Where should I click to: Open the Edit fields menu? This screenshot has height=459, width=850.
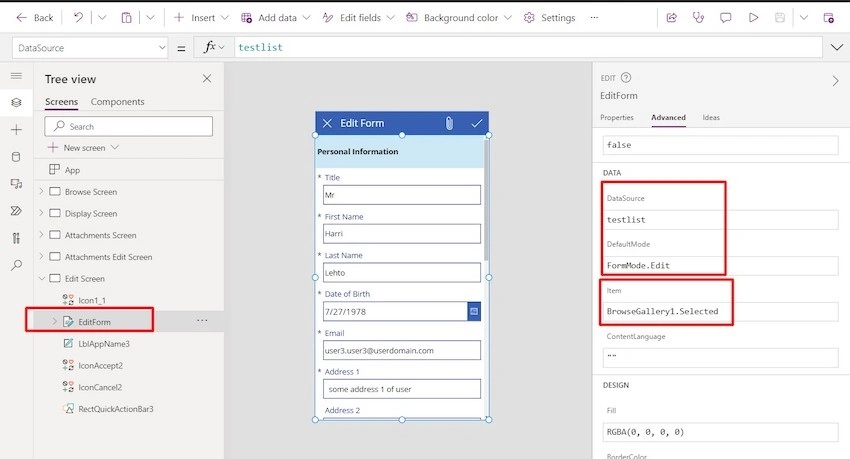tap(358, 18)
